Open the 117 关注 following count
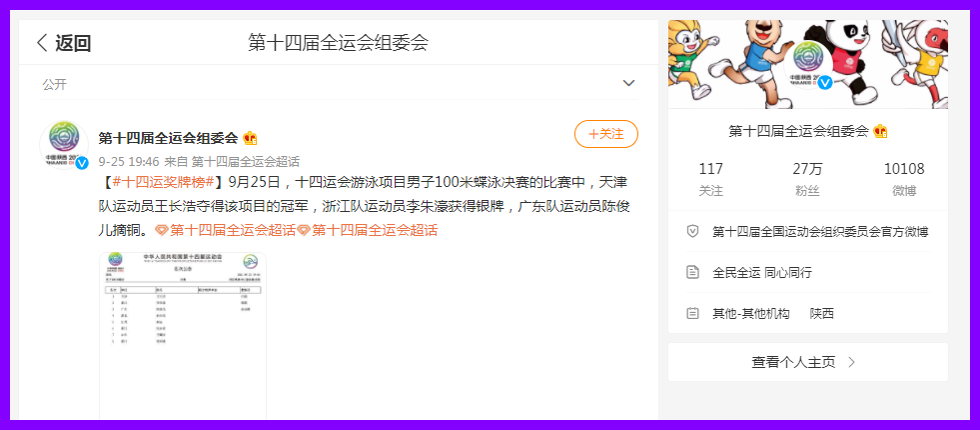Image resolution: width=980 pixels, height=430 pixels. tap(710, 179)
